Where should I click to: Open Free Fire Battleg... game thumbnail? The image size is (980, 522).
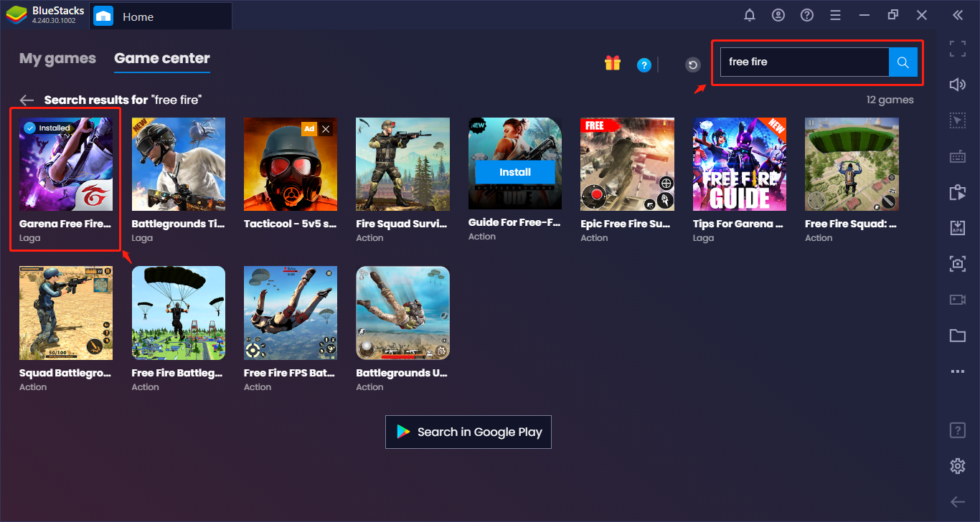point(178,313)
